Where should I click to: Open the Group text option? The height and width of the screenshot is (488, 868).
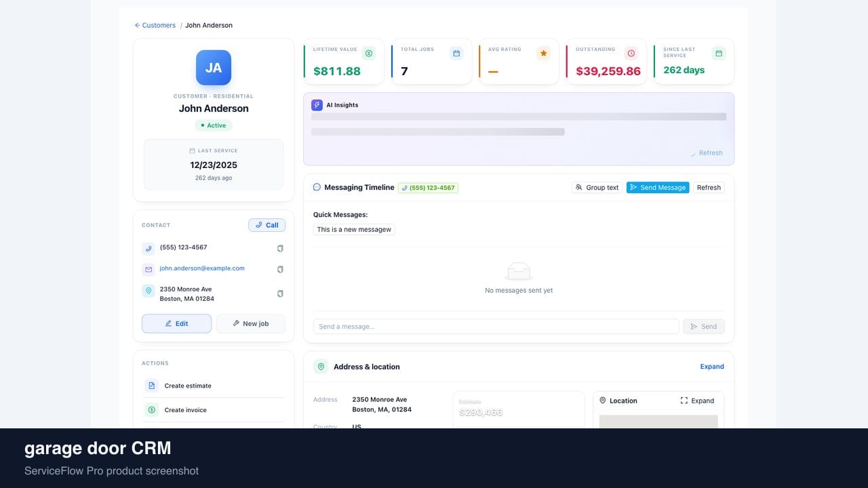pyautogui.click(x=597, y=188)
